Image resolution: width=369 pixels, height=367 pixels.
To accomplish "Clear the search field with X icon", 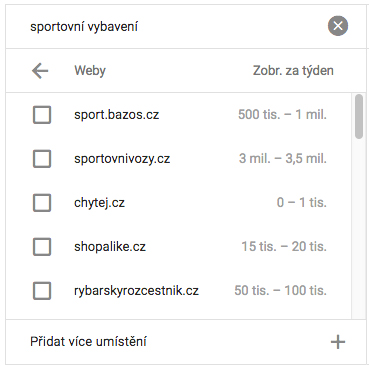I will click(338, 26).
